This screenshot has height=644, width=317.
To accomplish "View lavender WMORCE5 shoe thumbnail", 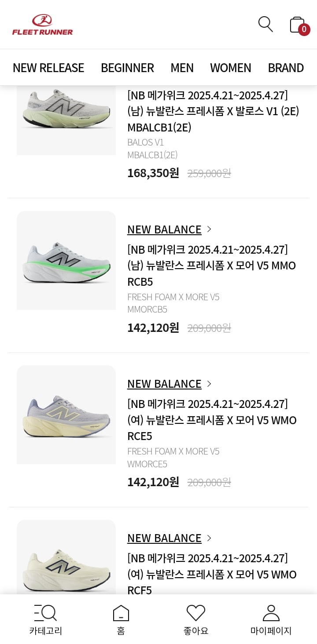I will 66,415.
